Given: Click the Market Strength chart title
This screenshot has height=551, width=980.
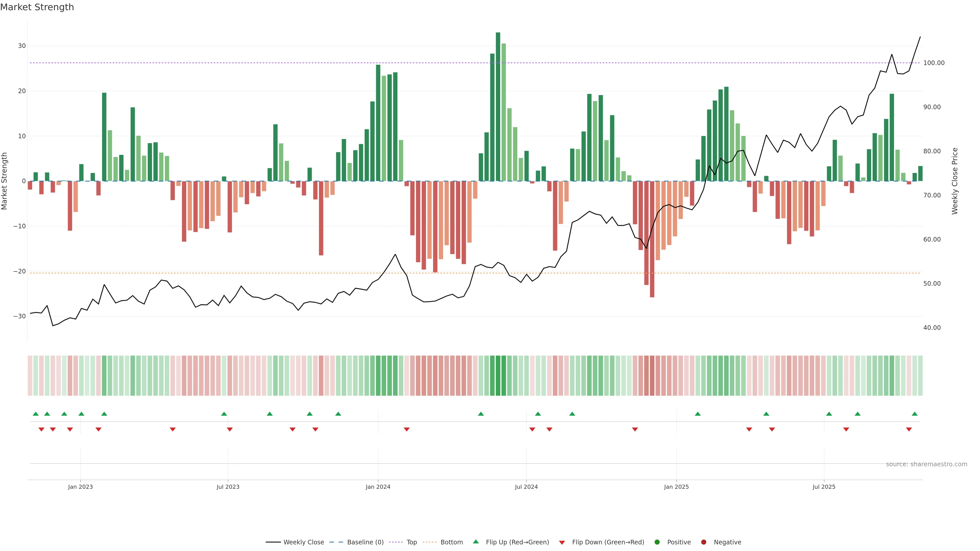Looking at the screenshot, I should click(37, 7).
